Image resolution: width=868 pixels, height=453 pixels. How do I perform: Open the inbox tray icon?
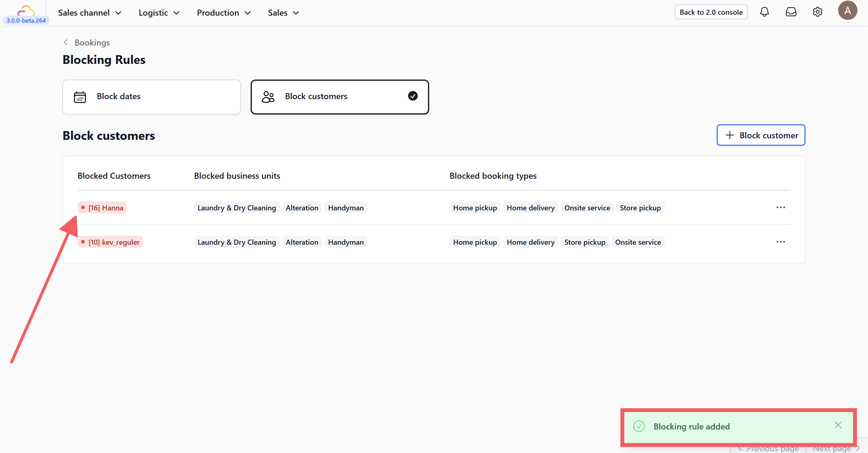pyautogui.click(x=790, y=12)
